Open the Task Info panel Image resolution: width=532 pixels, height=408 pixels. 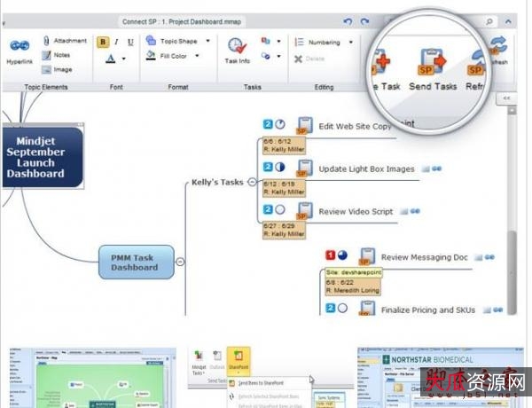tap(237, 48)
